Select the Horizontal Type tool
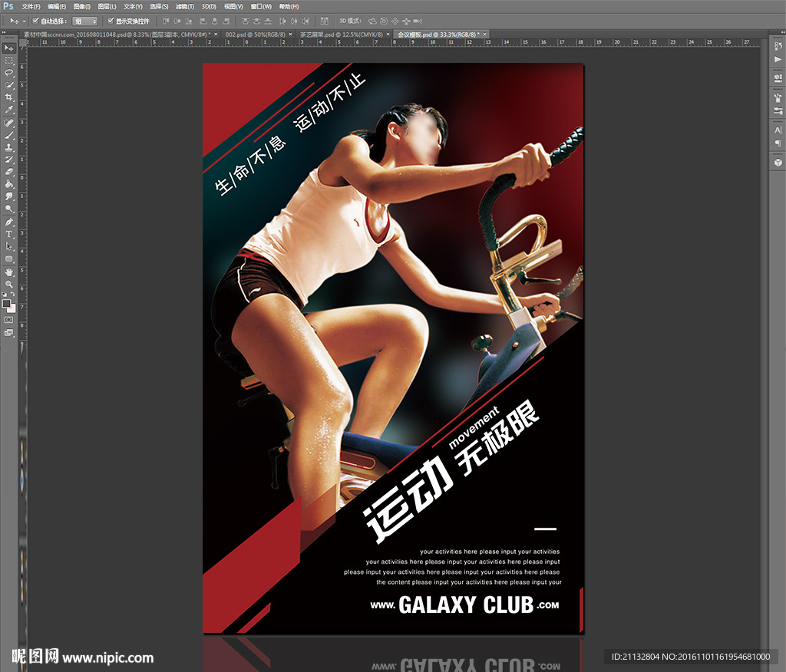This screenshot has height=672, width=786. pyautogui.click(x=9, y=234)
